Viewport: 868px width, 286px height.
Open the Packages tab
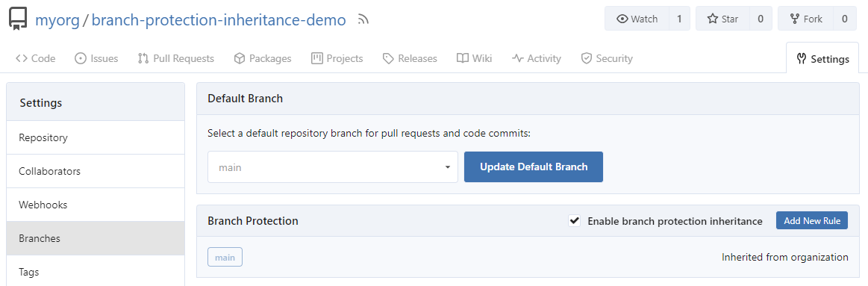click(263, 58)
